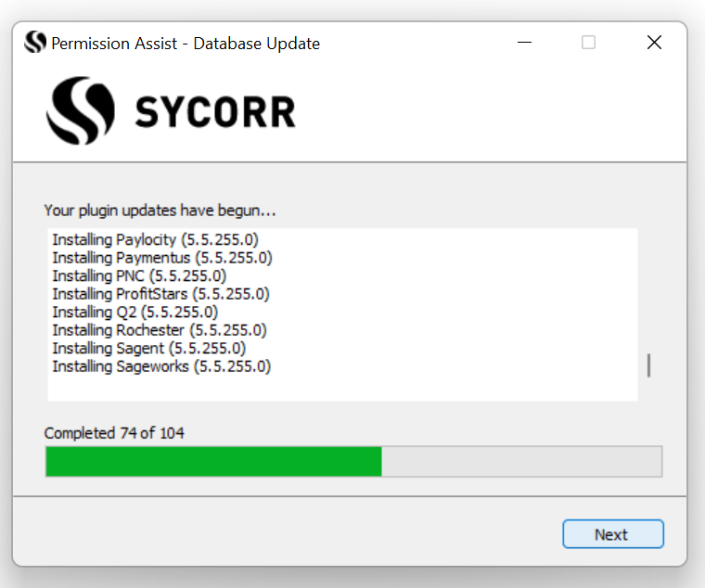Image resolution: width=705 pixels, height=588 pixels.
Task: Close the Permission Assist dialog
Action: click(x=654, y=43)
